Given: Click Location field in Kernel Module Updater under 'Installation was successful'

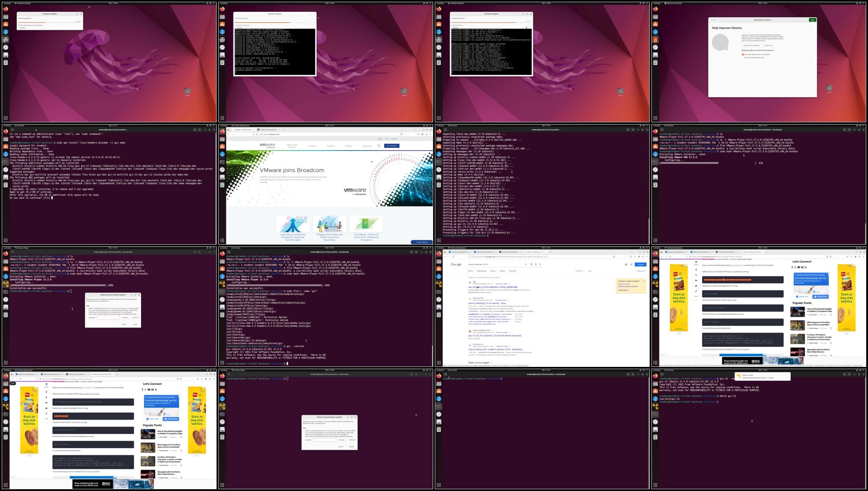Looking at the screenshot, I should [x=108, y=318].
